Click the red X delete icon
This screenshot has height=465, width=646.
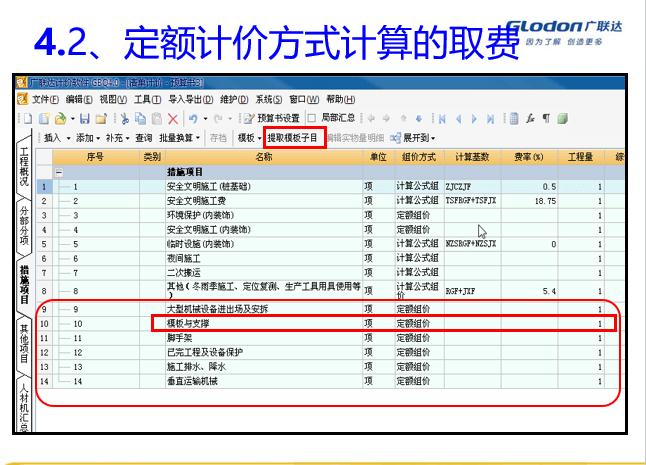173,119
